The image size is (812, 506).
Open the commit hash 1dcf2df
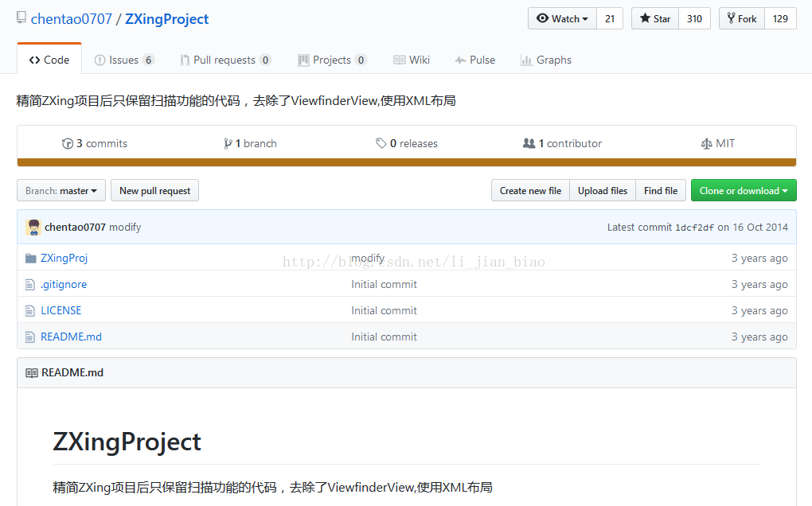694,228
